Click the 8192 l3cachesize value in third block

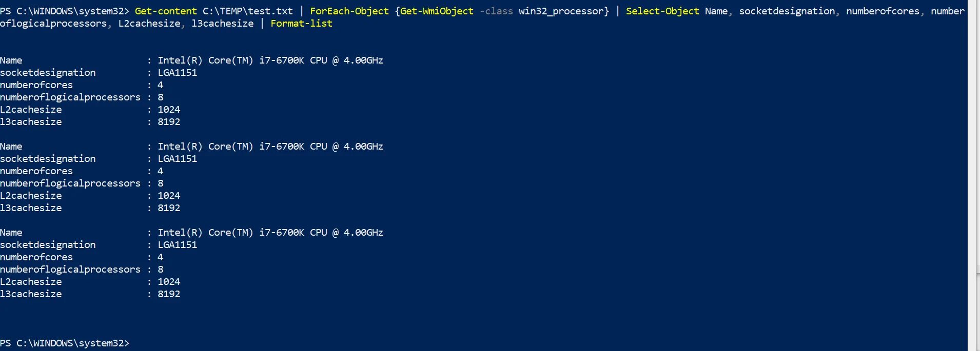(169, 294)
